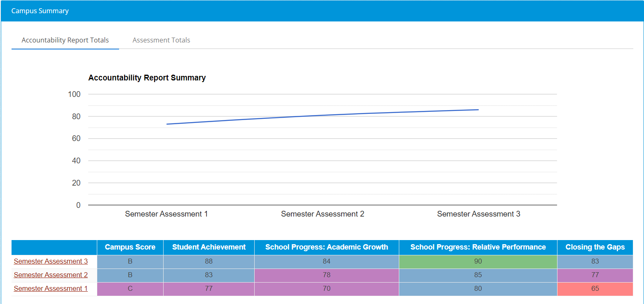644x304 pixels.
Task: Click the Student Achievement 88 cell
Action: [x=209, y=262]
